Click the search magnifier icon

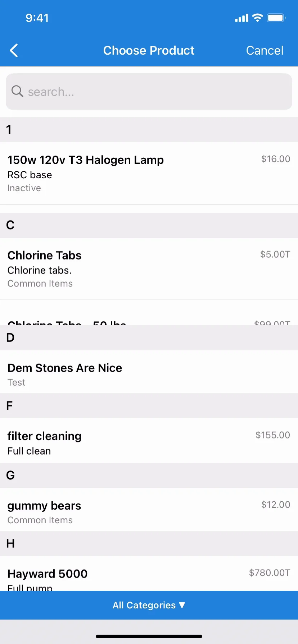pos(17,91)
